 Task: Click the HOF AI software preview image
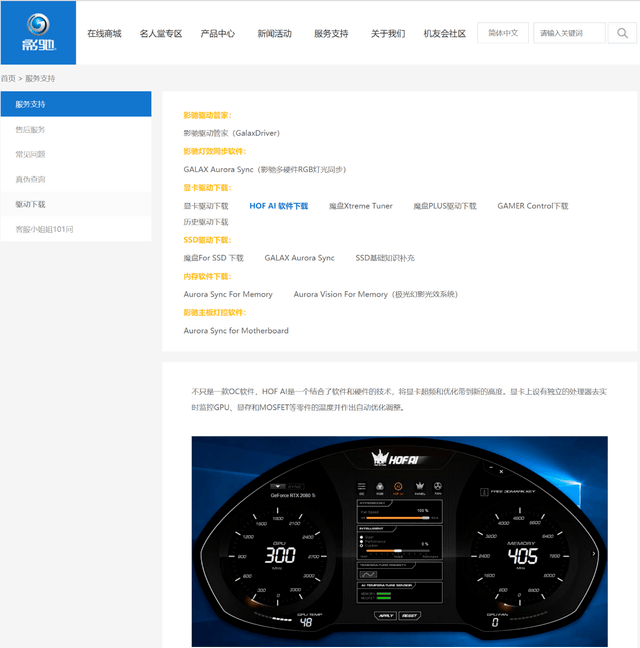click(400, 541)
